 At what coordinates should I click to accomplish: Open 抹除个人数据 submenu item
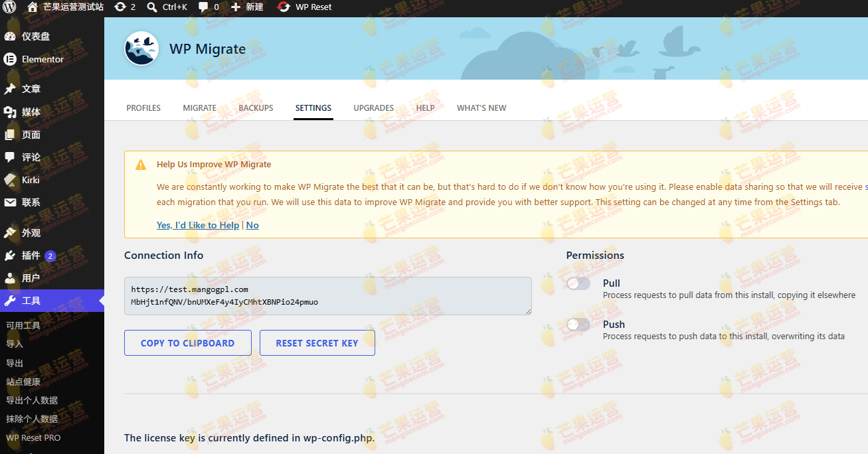(x=32, y=419)
